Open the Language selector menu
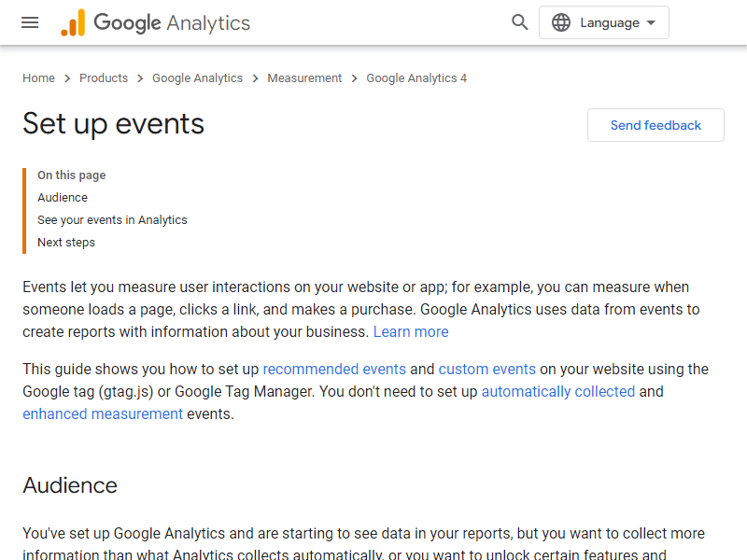The image size is (747, 560). [x=603, y=22]
